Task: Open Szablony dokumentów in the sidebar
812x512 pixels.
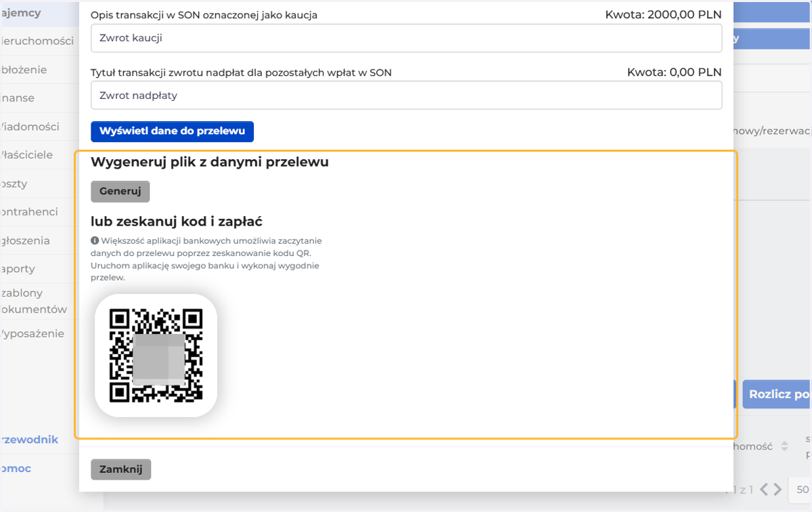Action: tap(34, 301)
